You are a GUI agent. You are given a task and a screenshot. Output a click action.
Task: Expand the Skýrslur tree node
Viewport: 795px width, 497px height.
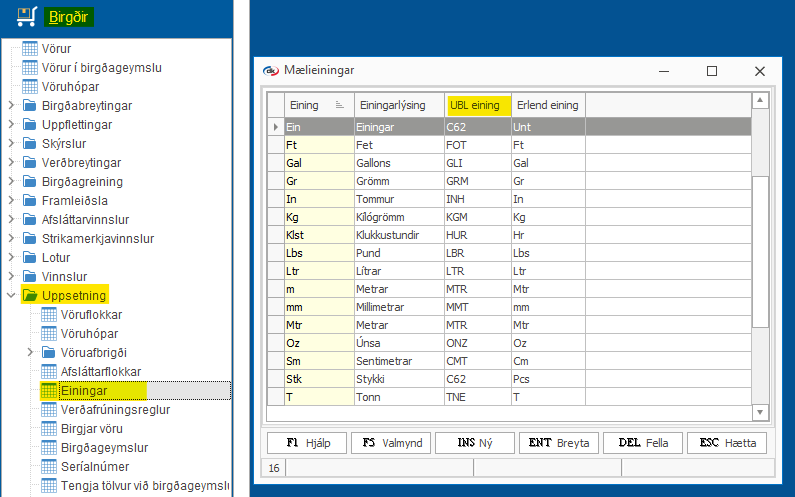11,144
